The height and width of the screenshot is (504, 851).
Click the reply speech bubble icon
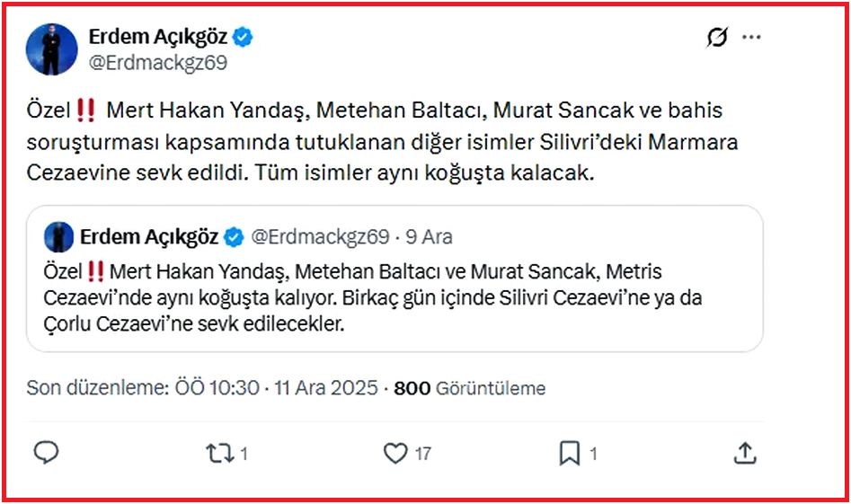46,454
